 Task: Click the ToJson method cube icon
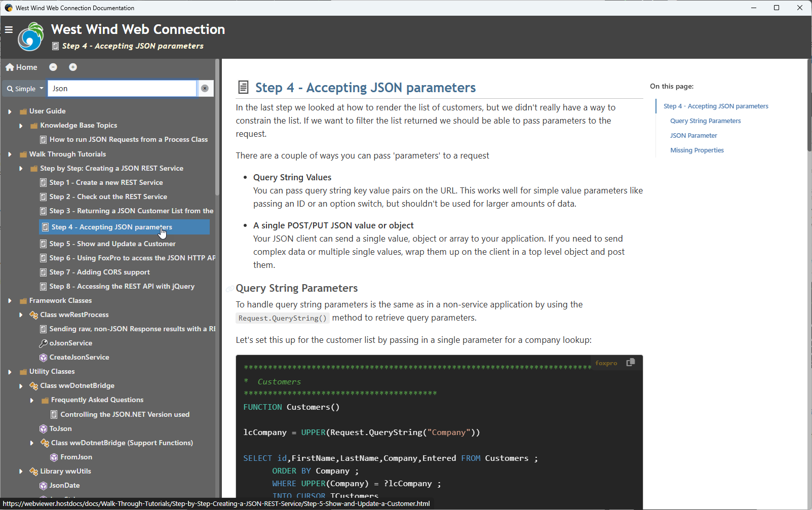[44, 429]
